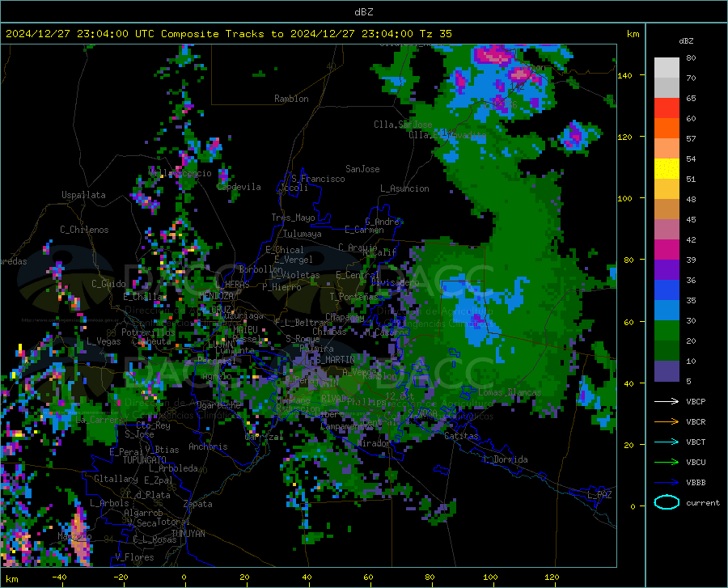Click the P_Hierro map label

[281, 287]
